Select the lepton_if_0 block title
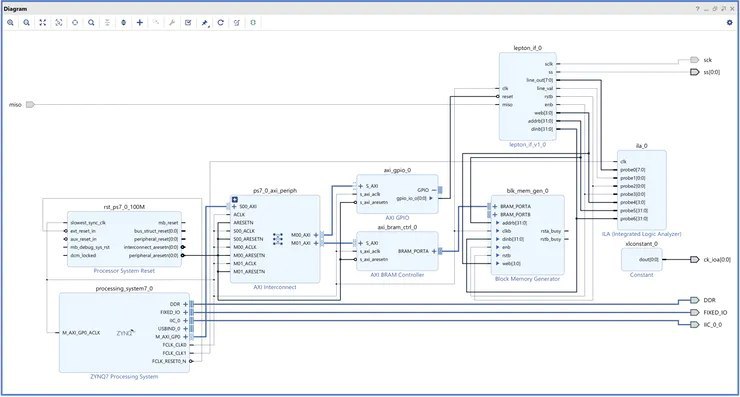 528,48
